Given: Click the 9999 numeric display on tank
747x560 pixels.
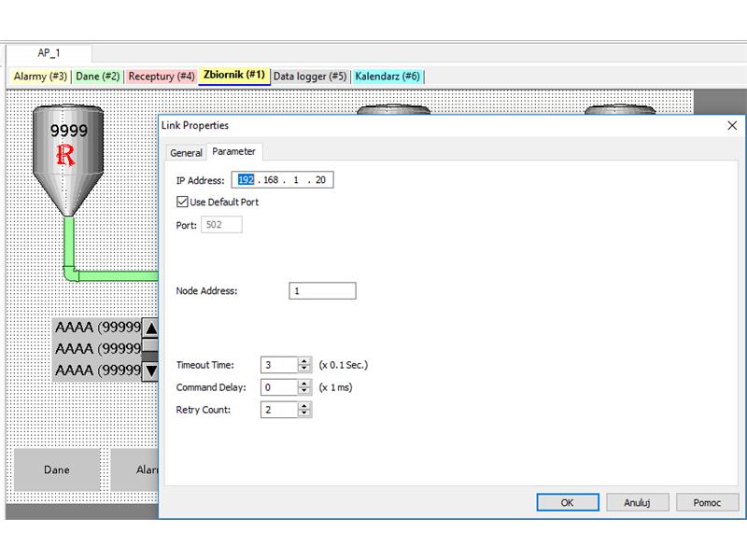Looking at the screenshot, I should pyautogui.click(x=68, y=131).
